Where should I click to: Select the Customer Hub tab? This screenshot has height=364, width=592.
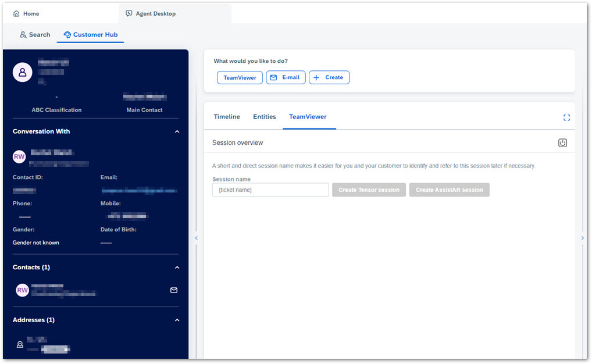[91, 35]
